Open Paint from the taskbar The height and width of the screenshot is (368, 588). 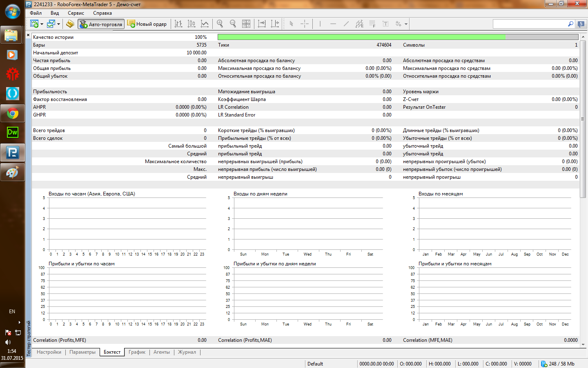[12, 172]
